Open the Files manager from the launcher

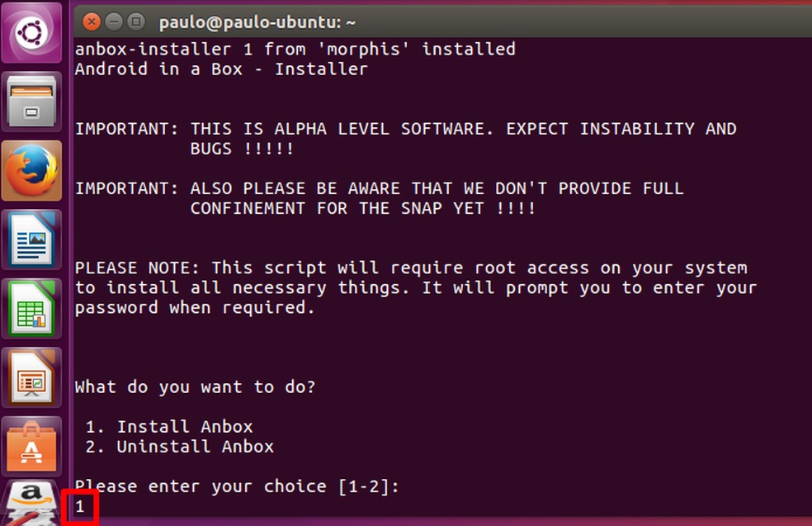point(32,102)
